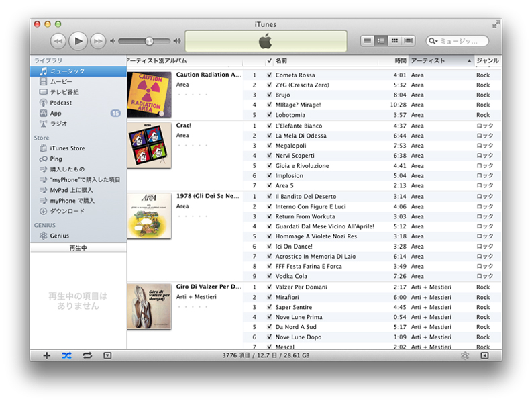Open the ダウンロード item in Store
This screenshot has height=403, width=532.
(x=67, y=211)
